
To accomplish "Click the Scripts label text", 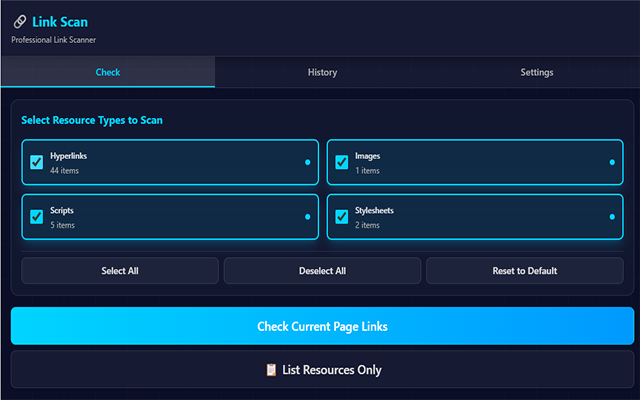I will [62, 210].
